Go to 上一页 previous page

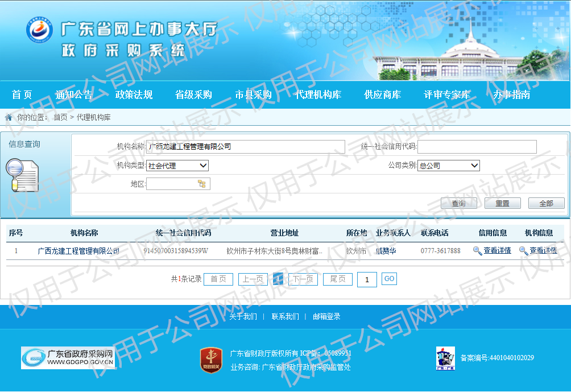(x=253, y=279)
